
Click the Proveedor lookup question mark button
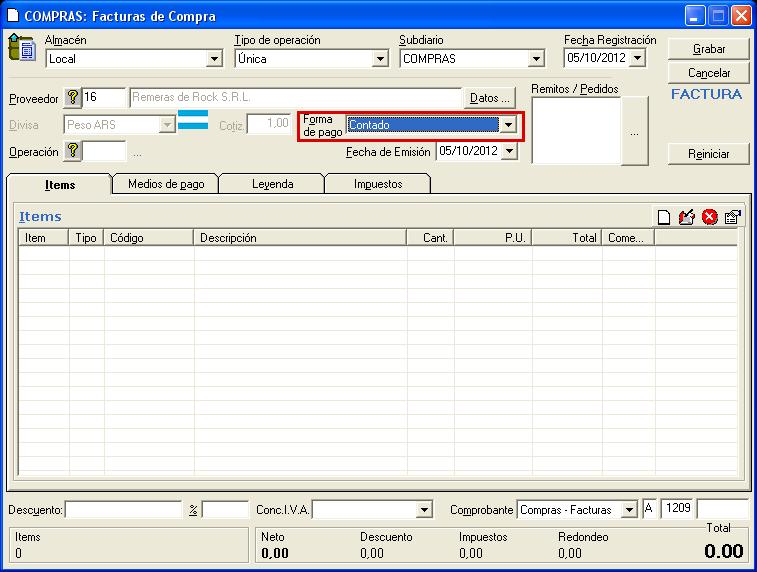click(x=72, y=98)
